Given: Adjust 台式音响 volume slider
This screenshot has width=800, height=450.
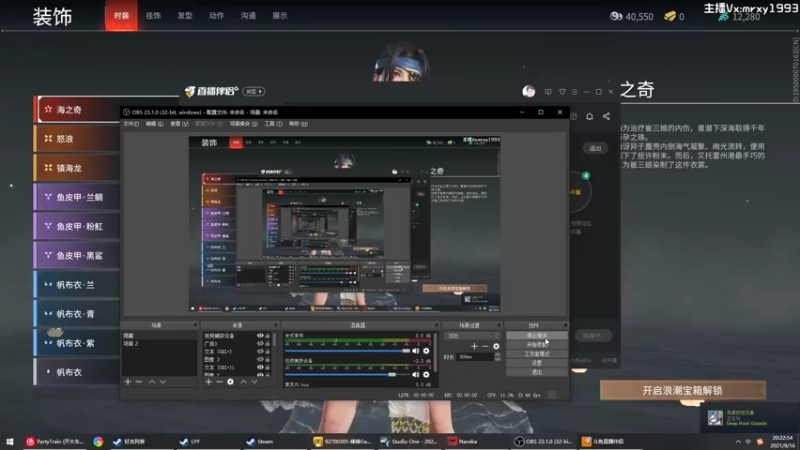Looking at the screenshot, I should [347, 351].
